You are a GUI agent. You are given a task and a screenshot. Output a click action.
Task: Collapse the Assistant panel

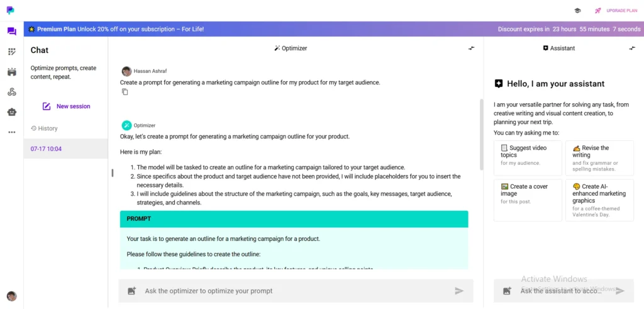(x=632, y=48)
